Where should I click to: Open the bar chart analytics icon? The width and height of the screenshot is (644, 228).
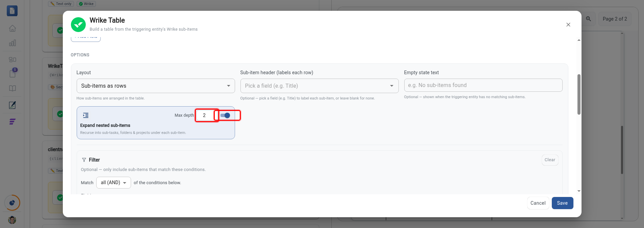12,43
